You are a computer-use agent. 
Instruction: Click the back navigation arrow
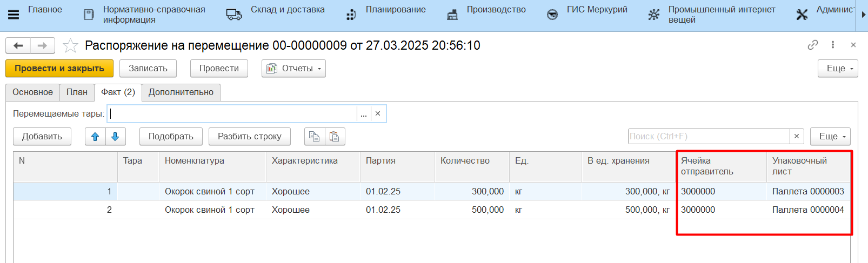(x=18, y=46)
